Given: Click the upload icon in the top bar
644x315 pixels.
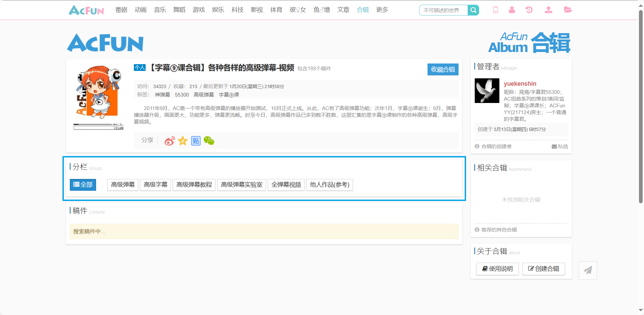Looking at the screenshot, I should pyautogui.click(x=549, y=10).
